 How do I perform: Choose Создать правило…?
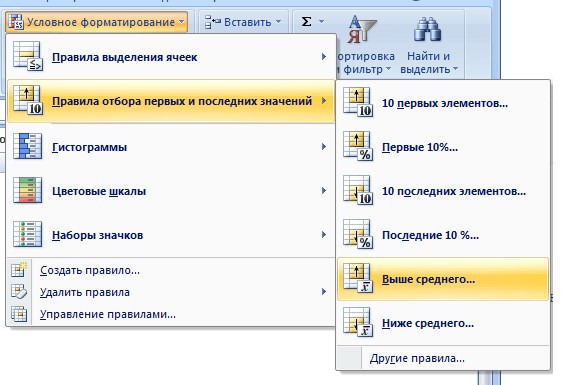click(x=170, y=270)
